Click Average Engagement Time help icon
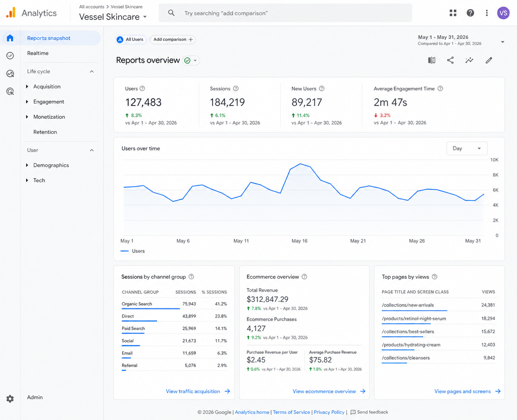 pos(440,88)
